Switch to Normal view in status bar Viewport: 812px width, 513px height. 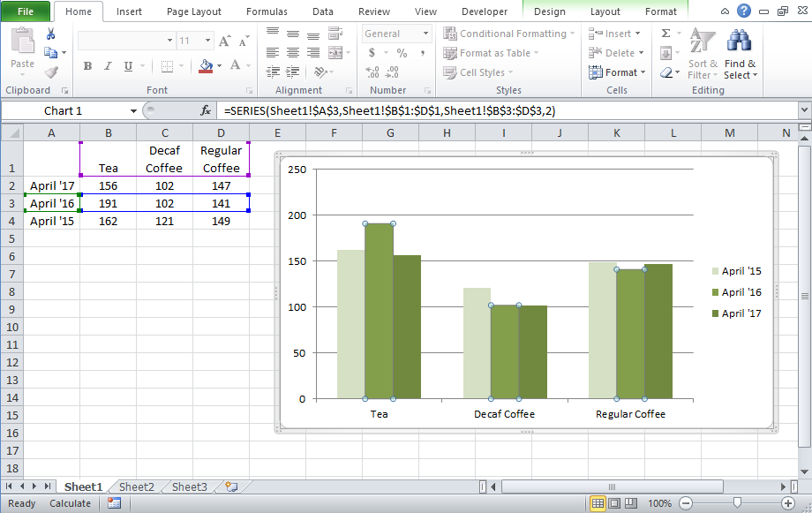tap(598, 503)
